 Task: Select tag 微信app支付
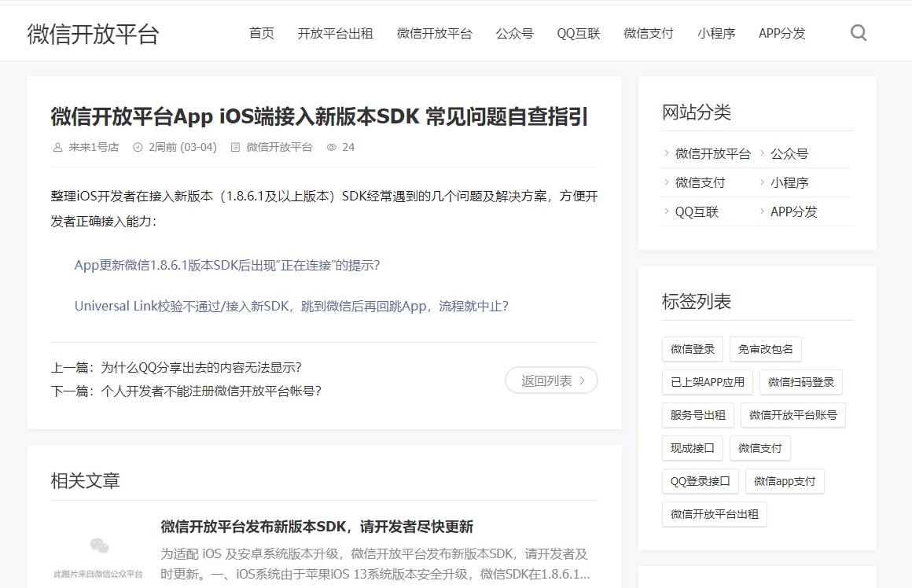point(785,482)
